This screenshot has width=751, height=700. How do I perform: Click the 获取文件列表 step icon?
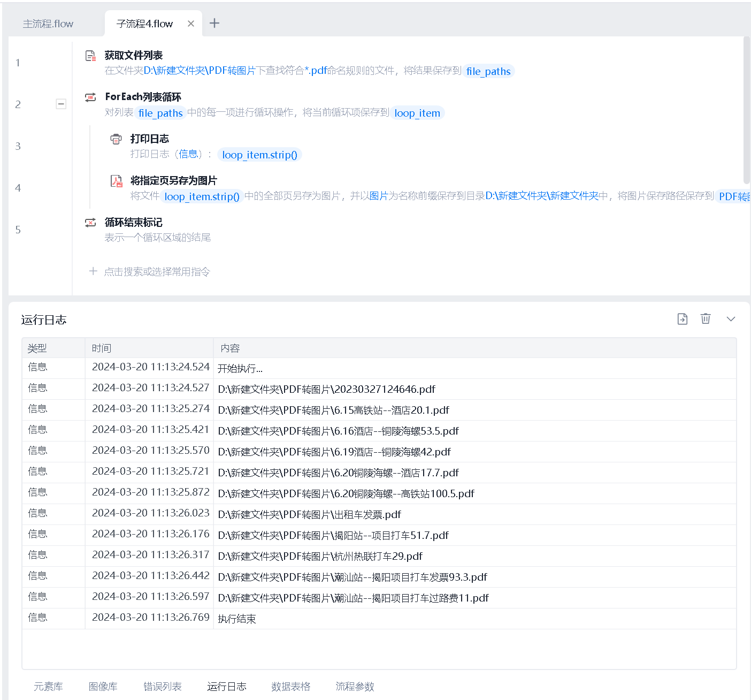(x=90, y=56)
